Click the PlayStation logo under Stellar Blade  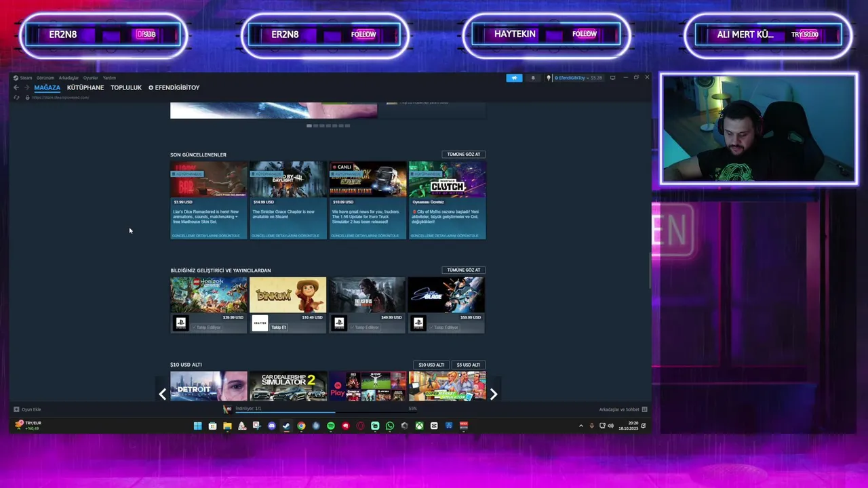tap(418, 323)
